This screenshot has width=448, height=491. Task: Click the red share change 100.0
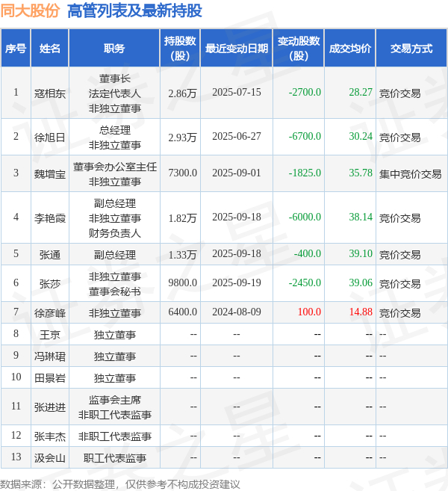tap(309, 312)
